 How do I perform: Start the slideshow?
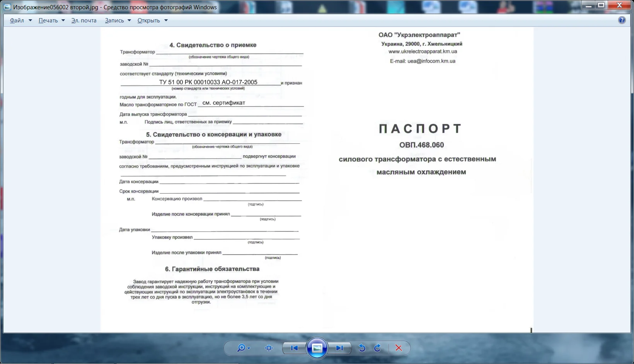click(317, 348)
